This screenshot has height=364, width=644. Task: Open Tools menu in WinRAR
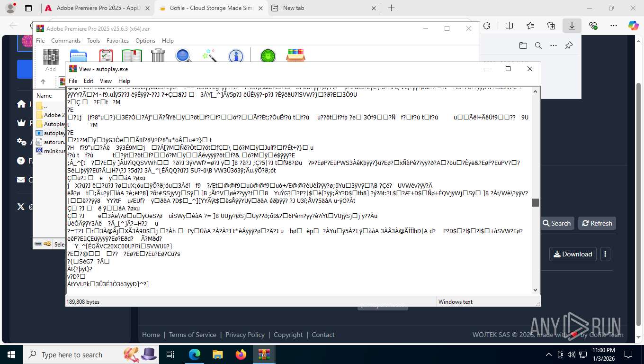(93, 41)
